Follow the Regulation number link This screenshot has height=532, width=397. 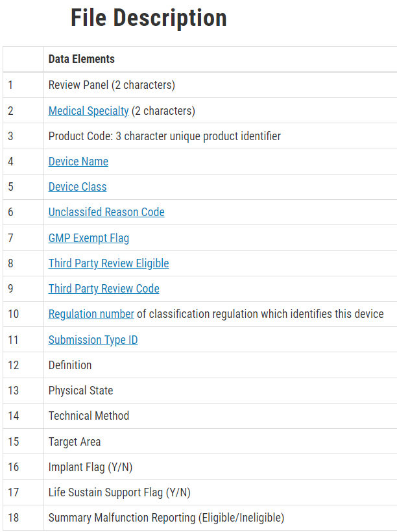pos(91,314)
